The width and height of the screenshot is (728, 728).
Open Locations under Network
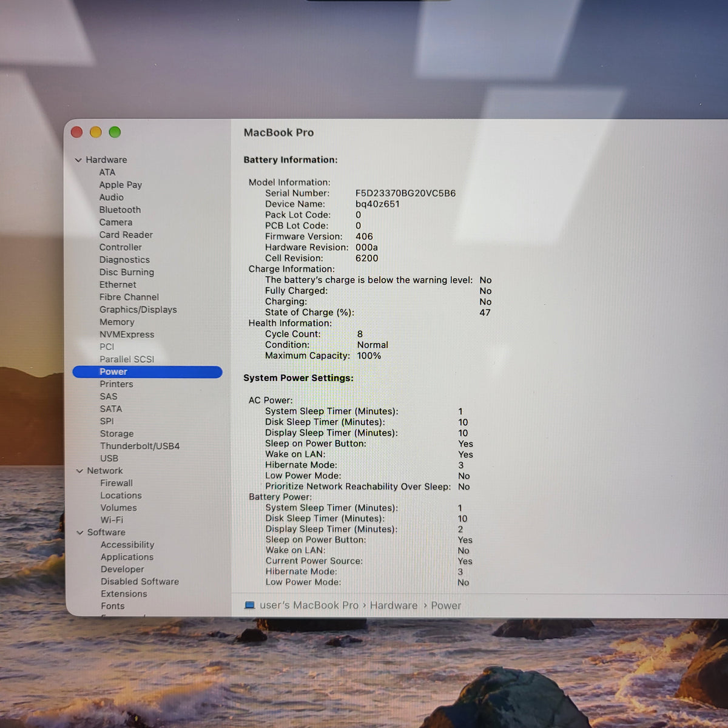121,496
